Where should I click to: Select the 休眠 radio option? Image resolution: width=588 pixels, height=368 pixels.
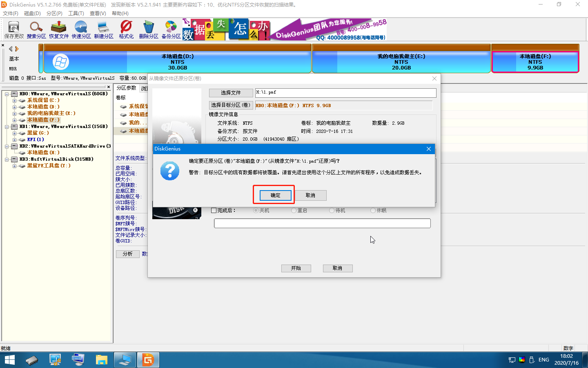click(373, 211)
